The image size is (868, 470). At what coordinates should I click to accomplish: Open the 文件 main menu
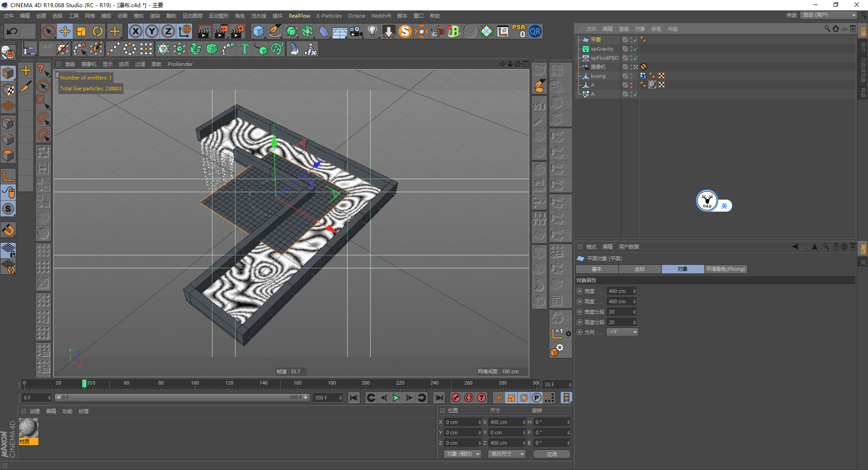click(9, 16)
